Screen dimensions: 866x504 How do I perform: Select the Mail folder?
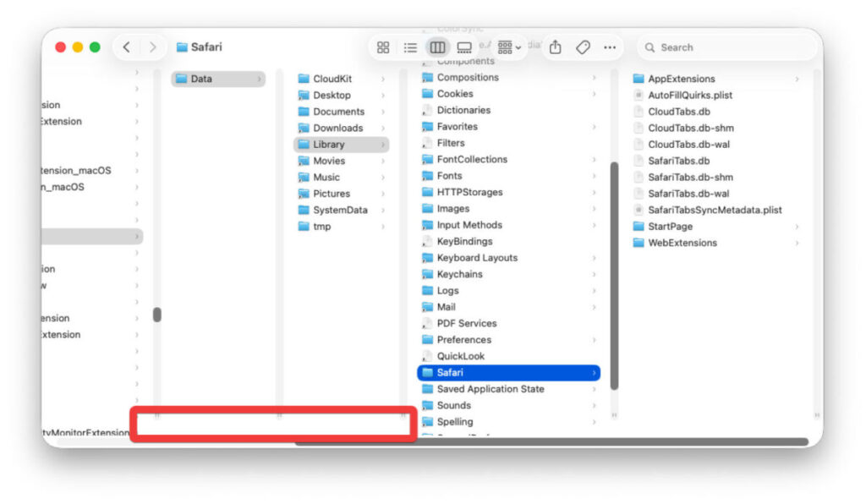point(508,308)
